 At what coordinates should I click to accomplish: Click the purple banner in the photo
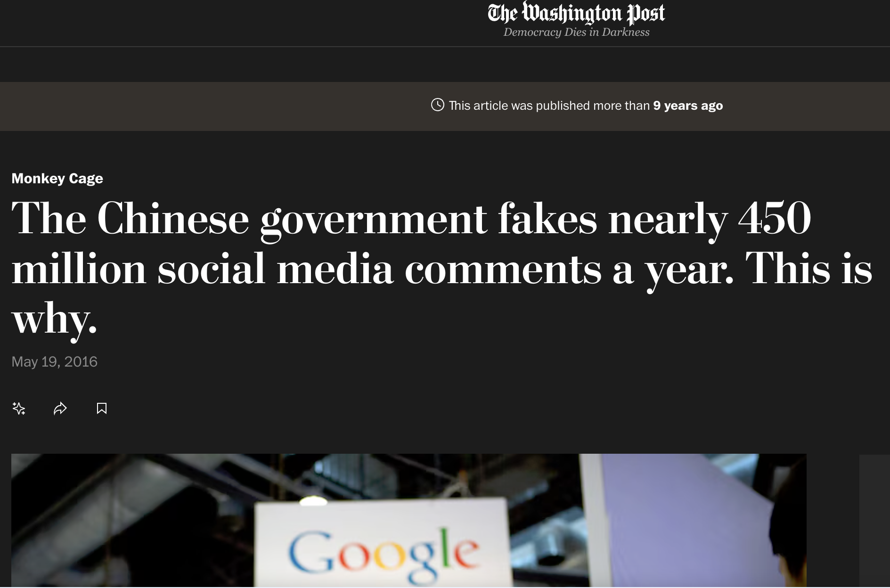678,518
